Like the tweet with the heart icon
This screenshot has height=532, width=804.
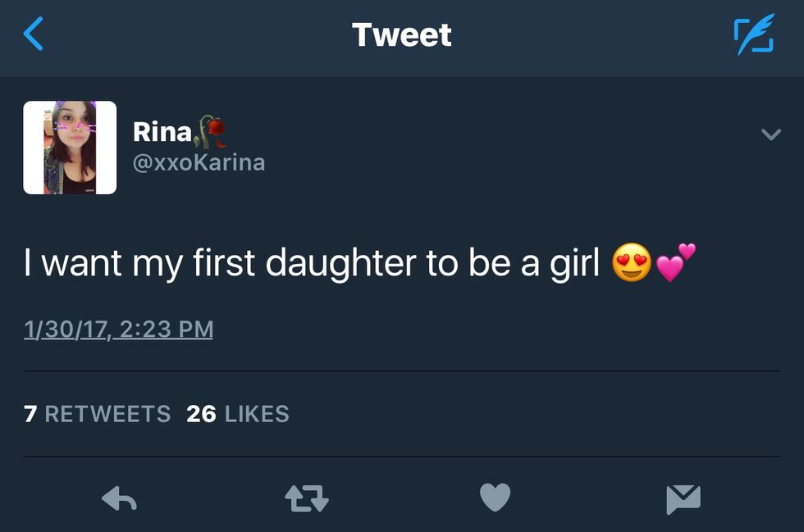pyautogui.click(x=495, y=498)
